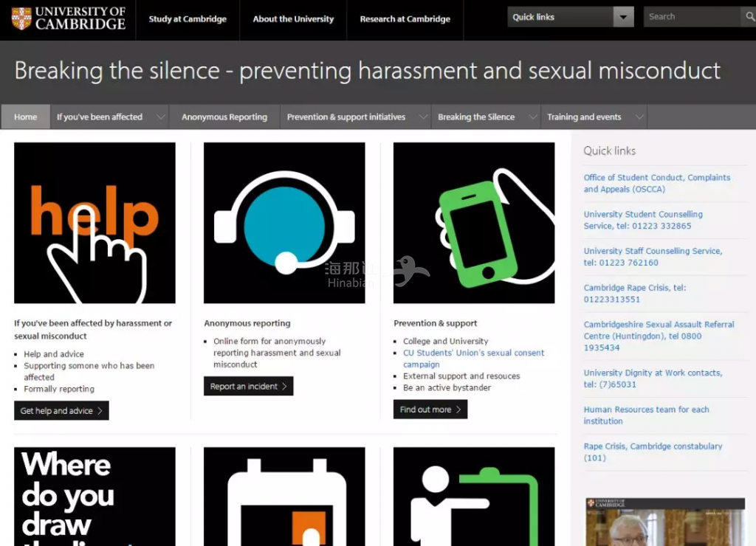Open the presenter training icon tile
Image resolution: width=756 pixels, height=546 pixels.
[474, 497]
